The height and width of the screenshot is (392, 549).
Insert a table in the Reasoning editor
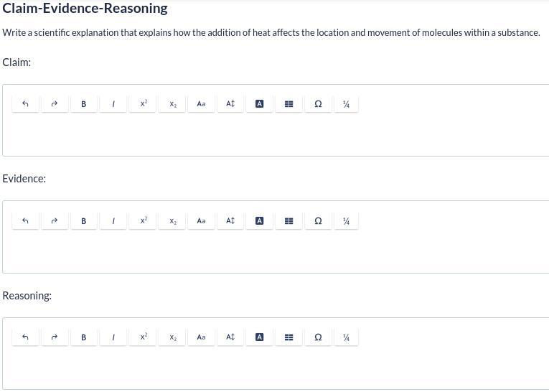pyautogui.click(x=288, y=337)
